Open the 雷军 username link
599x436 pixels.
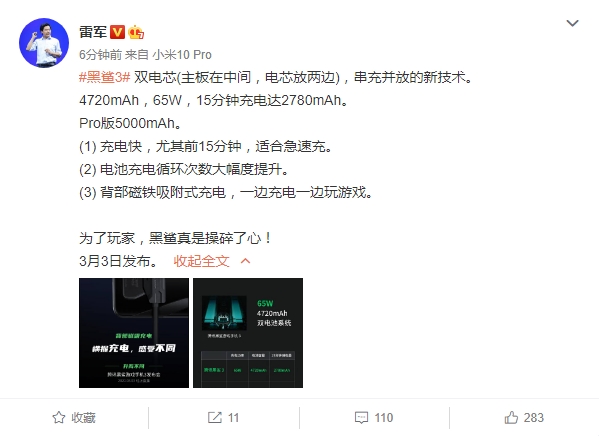tap(93, 32)
